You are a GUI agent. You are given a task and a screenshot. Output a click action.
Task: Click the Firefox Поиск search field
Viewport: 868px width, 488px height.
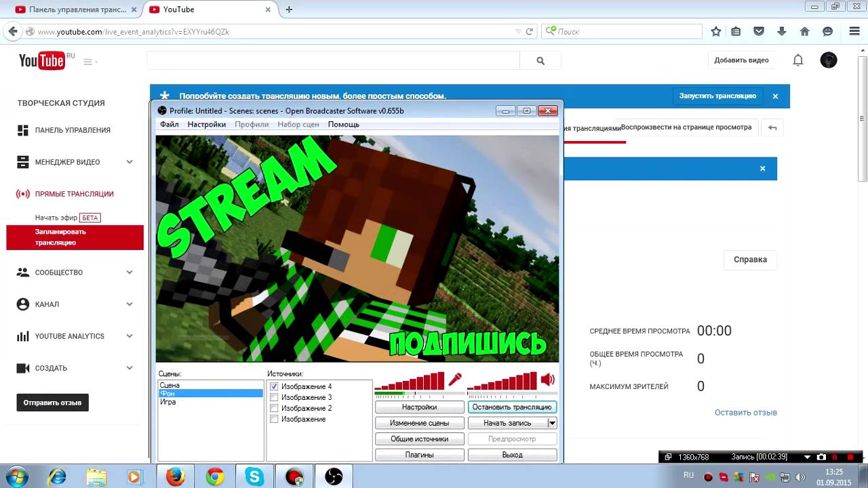coord(623,31)
